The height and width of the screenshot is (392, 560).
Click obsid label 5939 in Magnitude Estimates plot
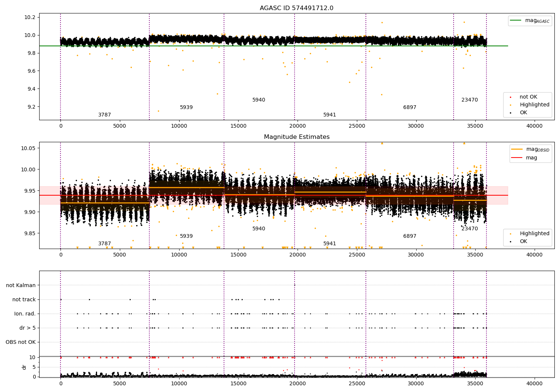pyautogui.click(x=186, y=236)
